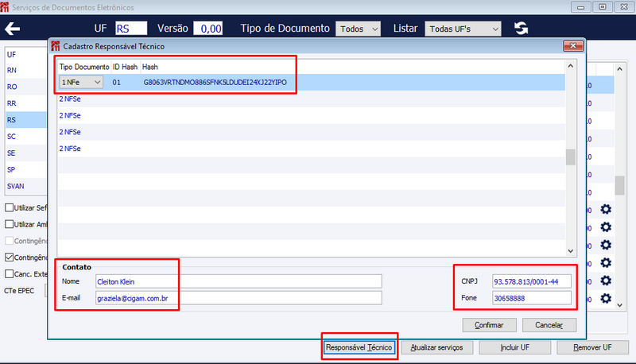Click the back arrow icon
636x364 pixels.
[12, 29]
